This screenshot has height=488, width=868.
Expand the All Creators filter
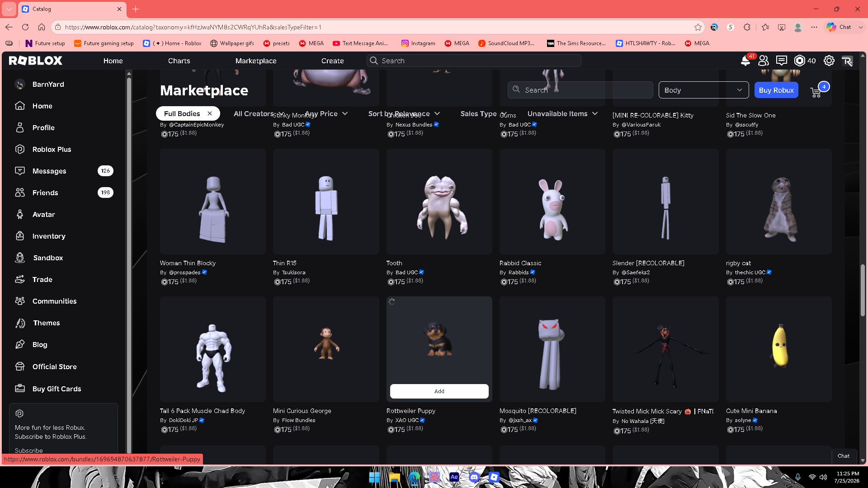(x=258, y=113)
